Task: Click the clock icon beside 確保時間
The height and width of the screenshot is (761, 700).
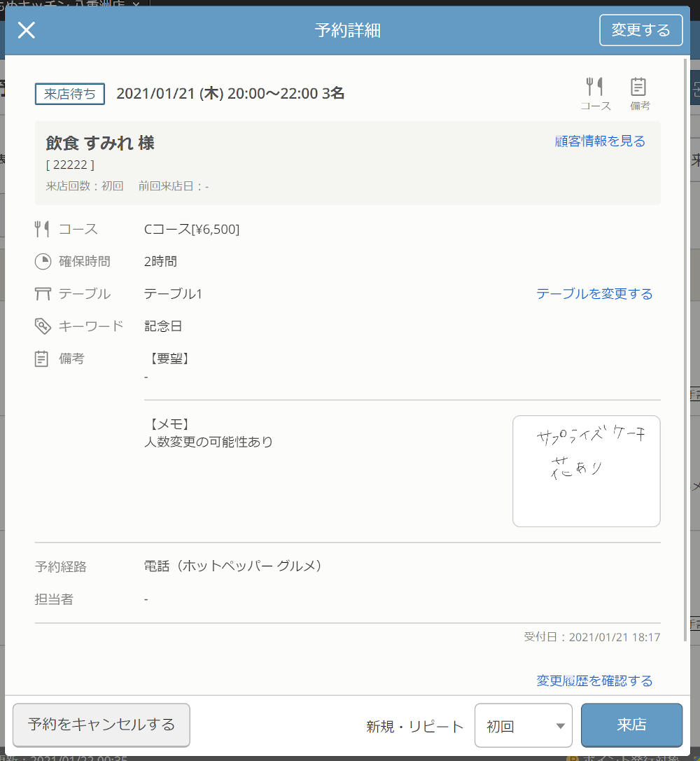Action: [x=43, y=262]
